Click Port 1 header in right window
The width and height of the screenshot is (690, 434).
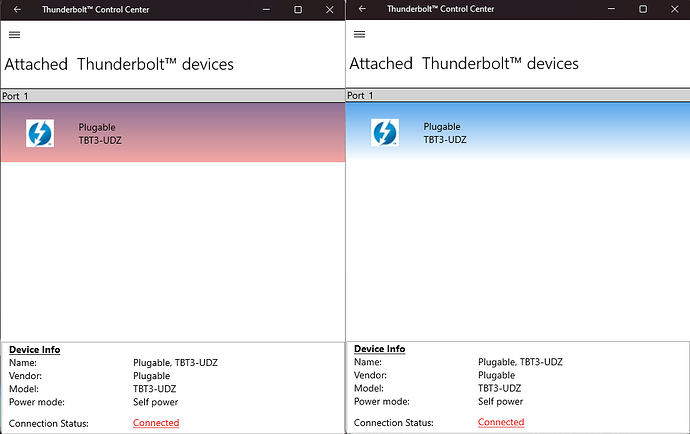click(x=518, y=96)
